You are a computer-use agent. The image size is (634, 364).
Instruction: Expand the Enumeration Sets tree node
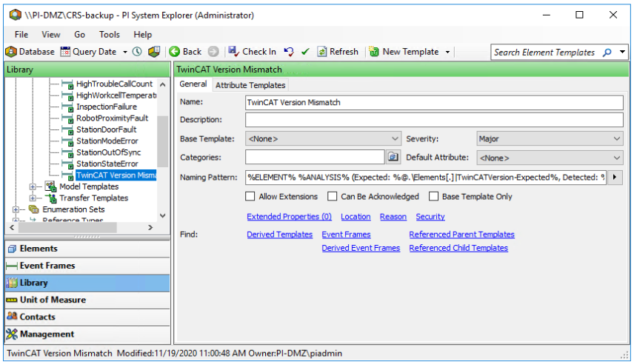pyautogui.click(x=16, y=209)
